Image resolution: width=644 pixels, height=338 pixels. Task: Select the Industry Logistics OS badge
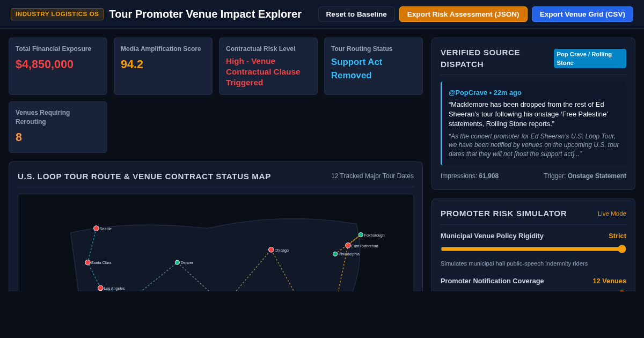pos(57,14)
